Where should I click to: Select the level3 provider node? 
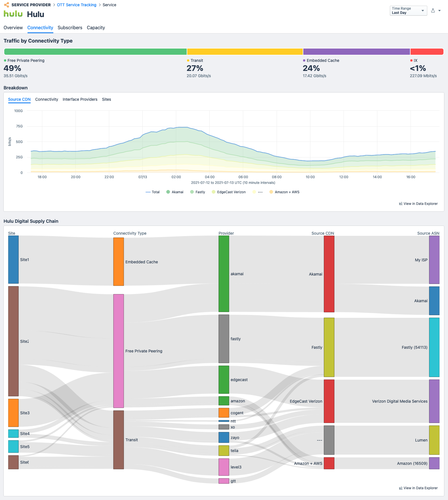(x=224, y=467)
